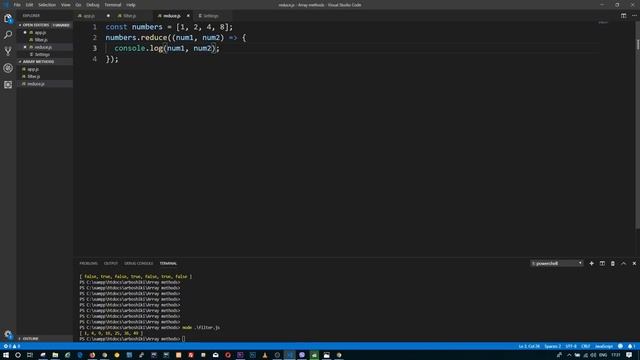Open editor More Actions ellipsis
Image resolution: width=640 pixels, height=360 pixels.
[634, 16]
